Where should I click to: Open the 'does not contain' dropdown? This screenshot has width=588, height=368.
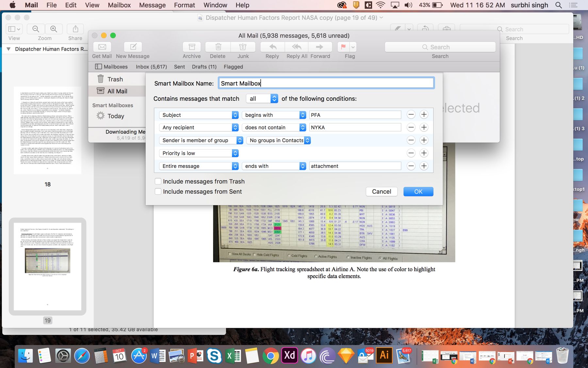click(x=274, y=127)
